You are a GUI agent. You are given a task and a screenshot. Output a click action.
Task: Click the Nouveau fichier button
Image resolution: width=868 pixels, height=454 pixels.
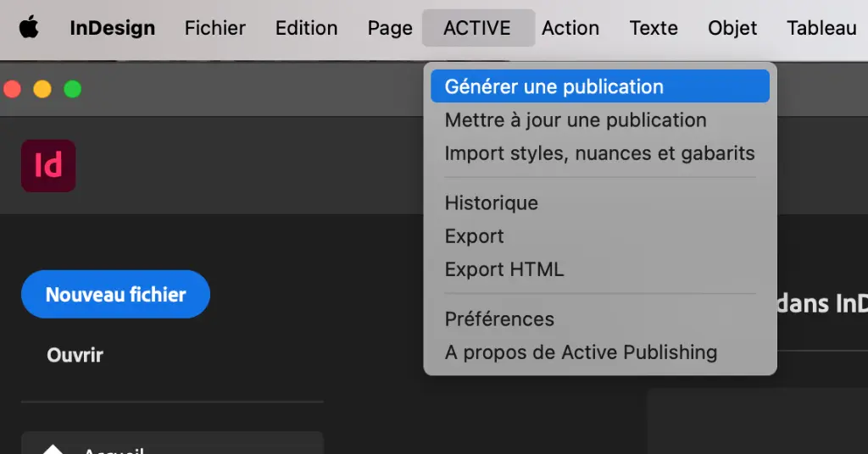[x=115, y=294]
